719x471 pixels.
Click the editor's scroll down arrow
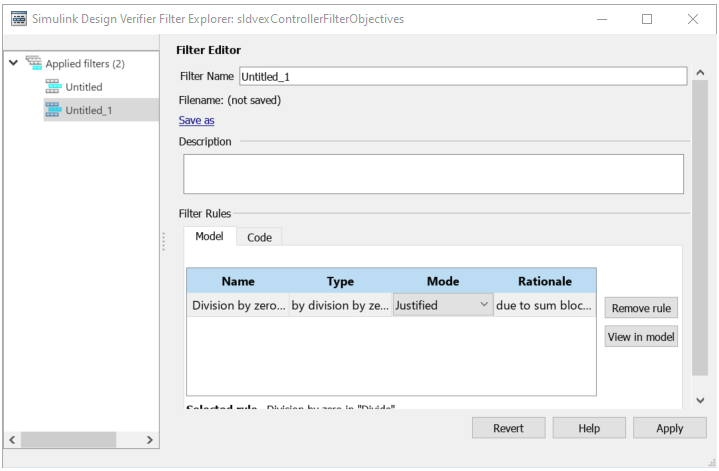700,400
